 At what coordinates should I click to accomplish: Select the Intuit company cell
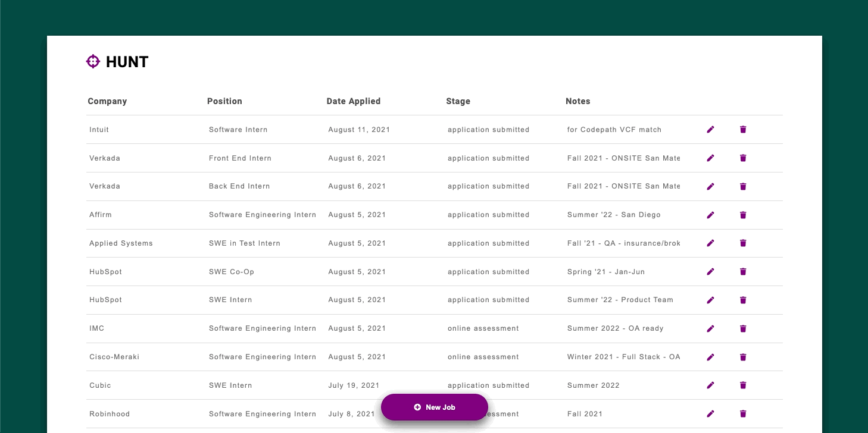99,130
